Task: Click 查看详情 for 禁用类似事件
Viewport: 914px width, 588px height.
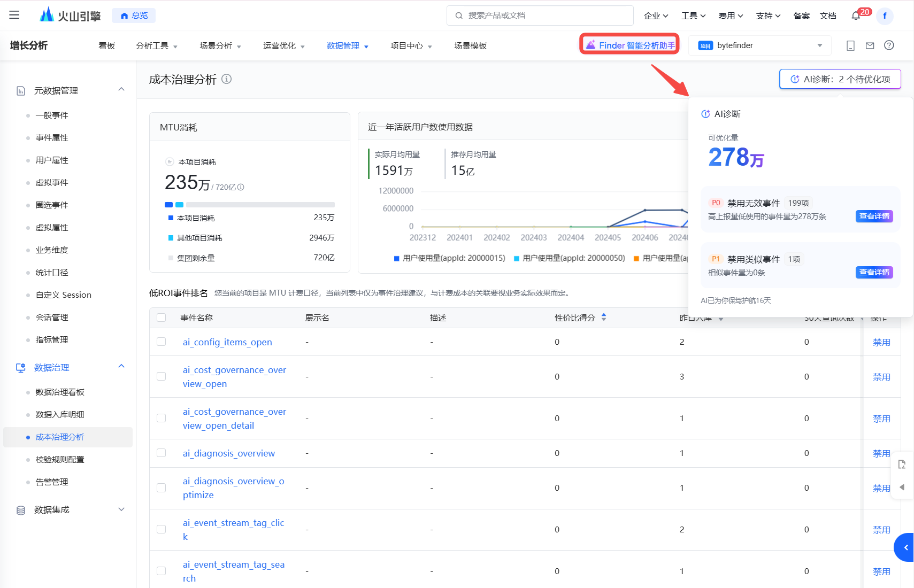Action: tap(874, 273)
